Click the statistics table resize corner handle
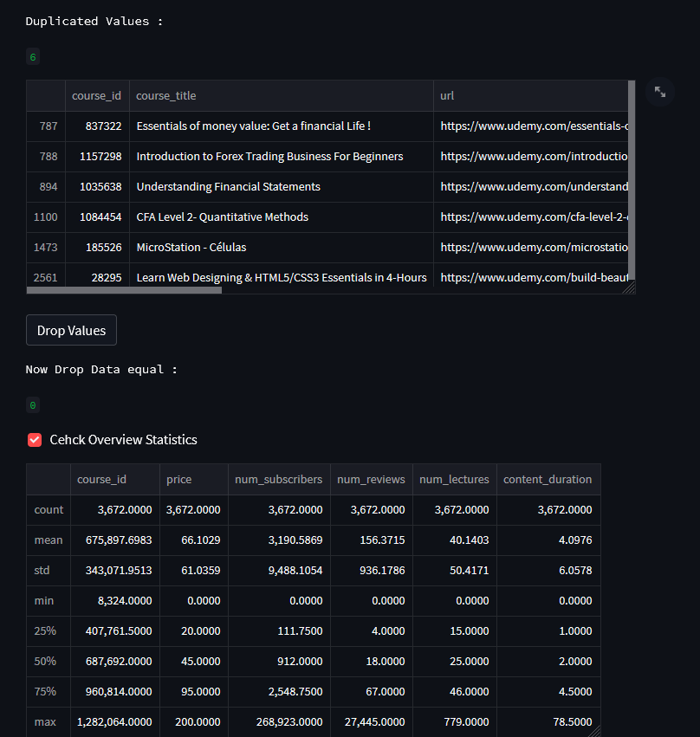 pyautogui.click(x=594, y=731)
